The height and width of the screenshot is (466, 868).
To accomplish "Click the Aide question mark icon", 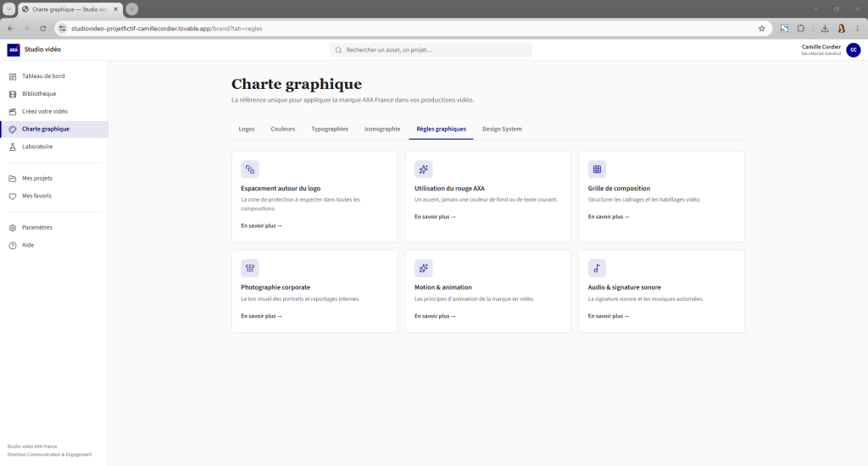I will 13,246.
